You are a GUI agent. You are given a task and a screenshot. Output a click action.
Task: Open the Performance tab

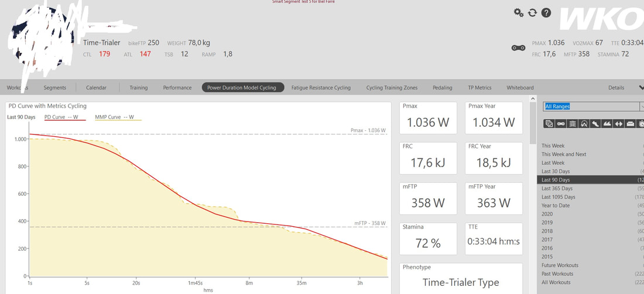coord(177,87)
